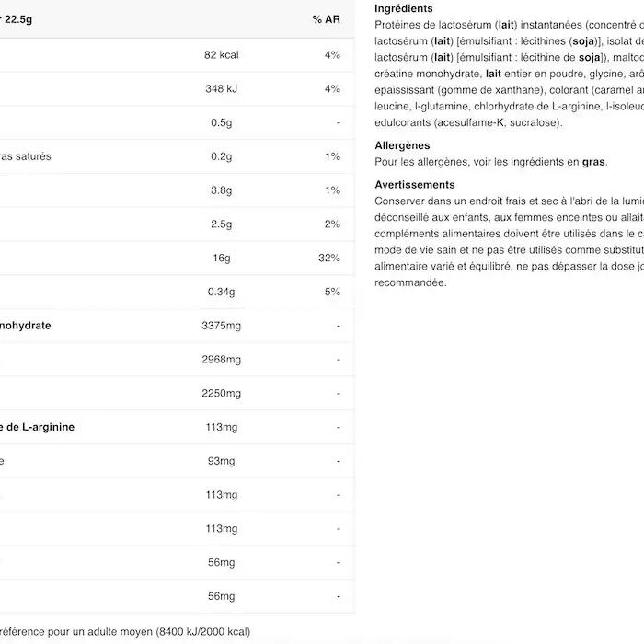This screenshot has height=644, width=644.
Task: Click the Ingrédients heading
Action: 404,8
